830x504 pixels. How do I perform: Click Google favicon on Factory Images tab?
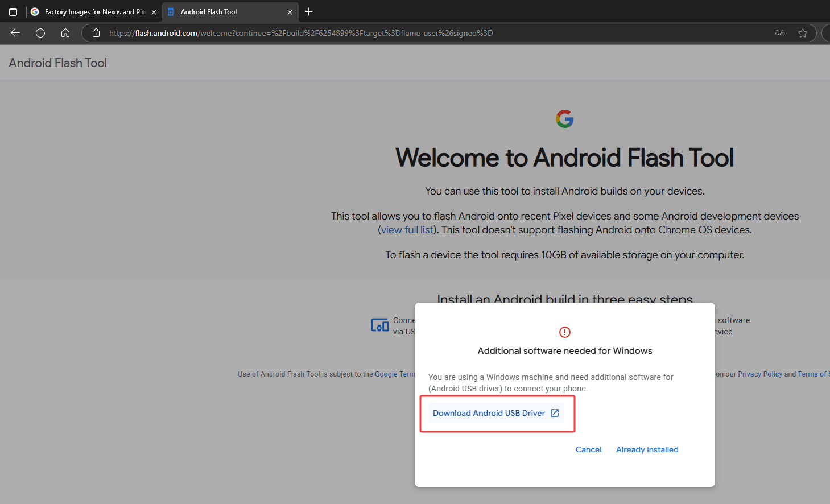35,12
